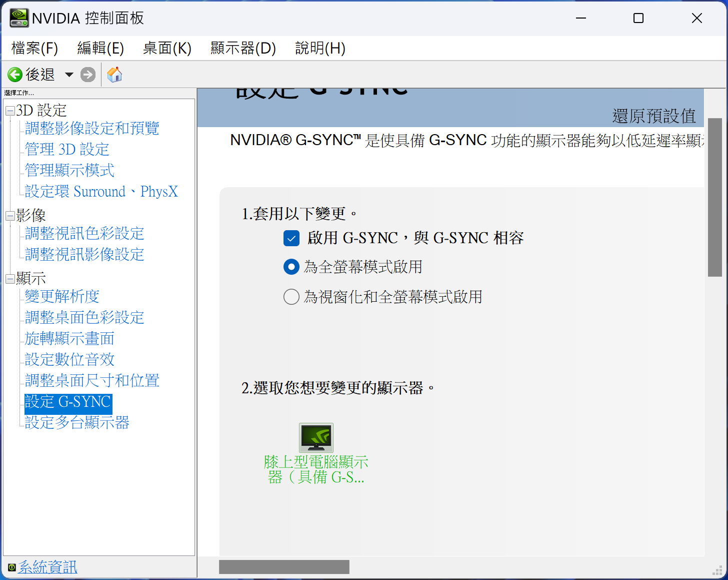Go to the Home page icon
Screen dimensions: 728x580
tap(114, 75)
